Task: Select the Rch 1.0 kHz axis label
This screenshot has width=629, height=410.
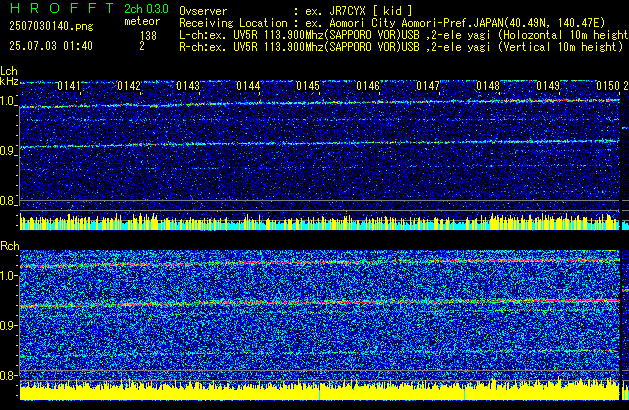Action: [8, 276]
